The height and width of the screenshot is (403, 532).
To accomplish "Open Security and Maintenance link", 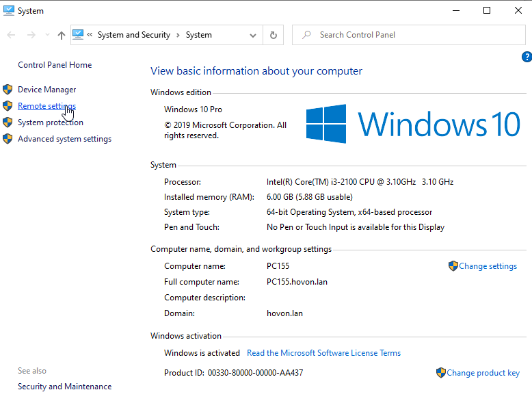I will [64, 387].
